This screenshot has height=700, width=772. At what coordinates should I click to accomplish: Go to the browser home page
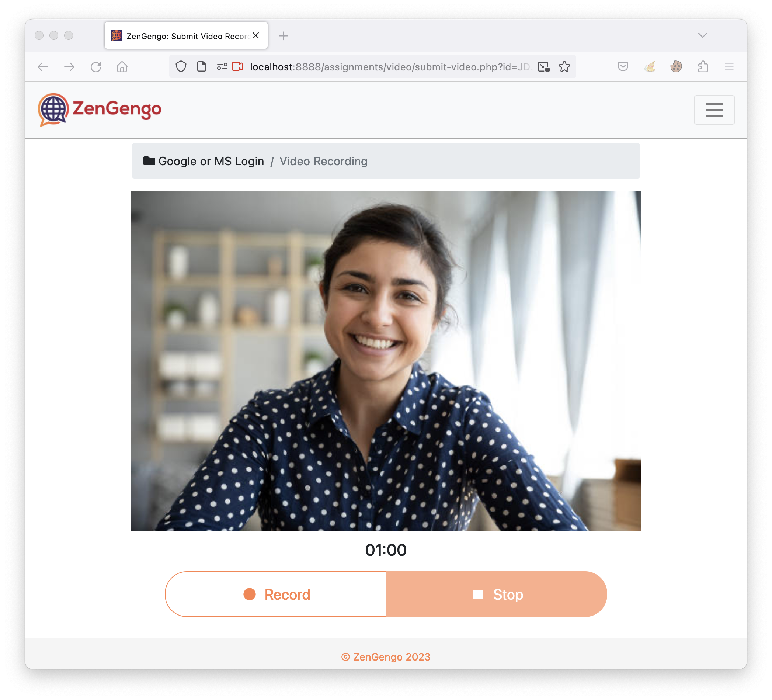pyautogui.click(x=122, y=67)
